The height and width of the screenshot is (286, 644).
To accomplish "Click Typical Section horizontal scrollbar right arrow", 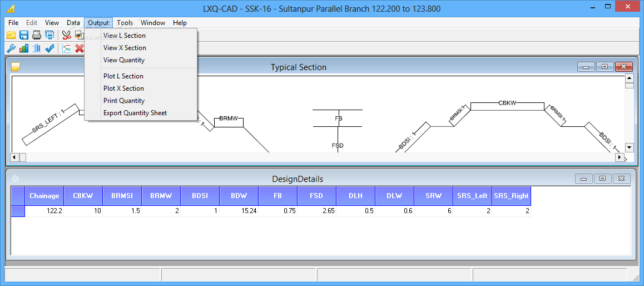I will 619,157.
